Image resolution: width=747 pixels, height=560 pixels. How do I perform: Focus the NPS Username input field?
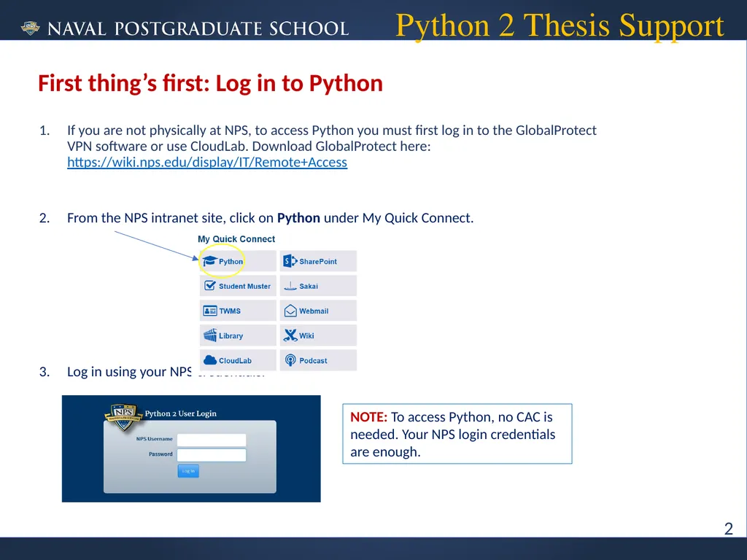(212, 440)
